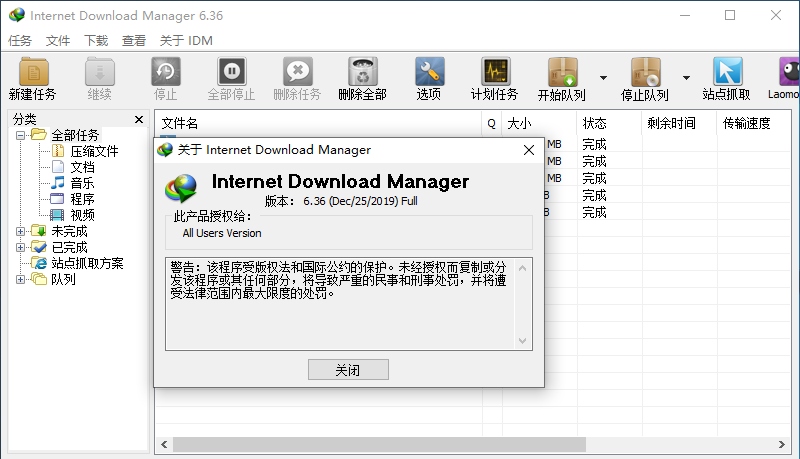
Task: Select the 全部任务 category
Action: [x=75, y=136]
